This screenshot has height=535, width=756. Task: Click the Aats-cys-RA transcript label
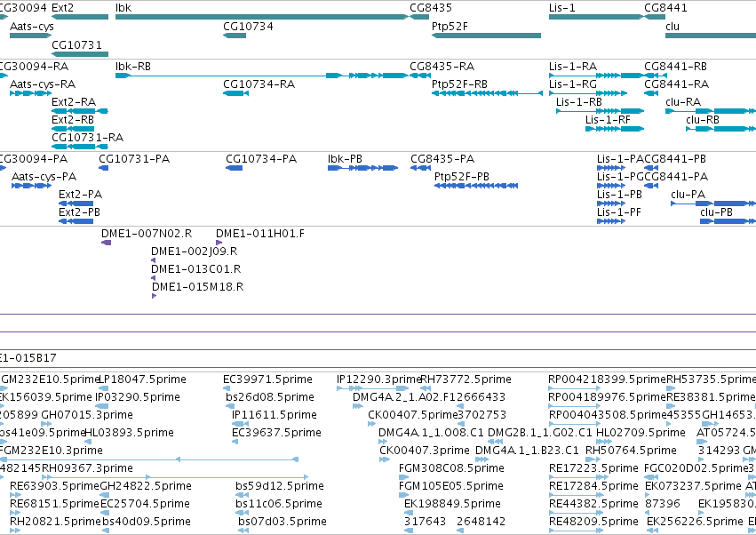coord(43,84)
